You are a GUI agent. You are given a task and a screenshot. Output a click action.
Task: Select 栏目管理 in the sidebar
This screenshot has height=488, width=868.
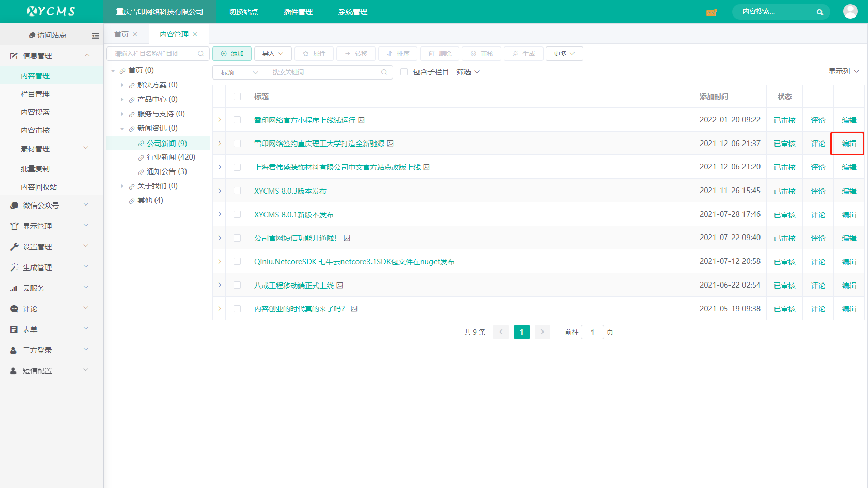pos(35,94)
